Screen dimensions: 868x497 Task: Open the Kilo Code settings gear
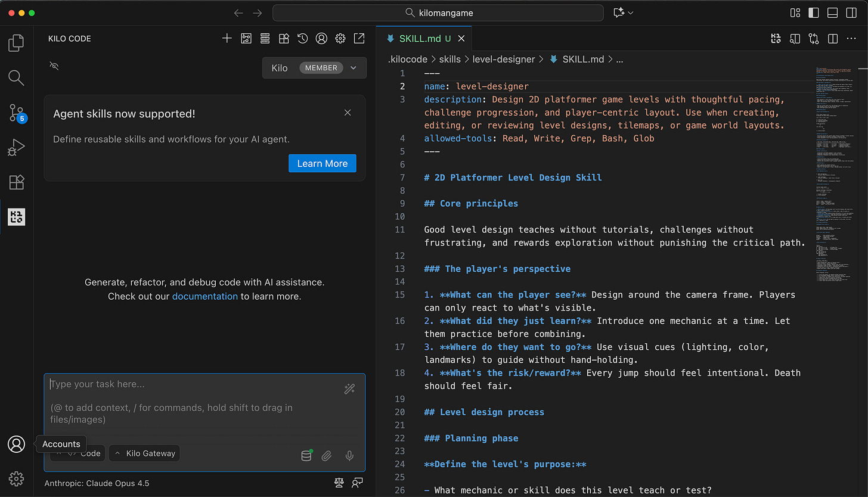pos(340,39)
